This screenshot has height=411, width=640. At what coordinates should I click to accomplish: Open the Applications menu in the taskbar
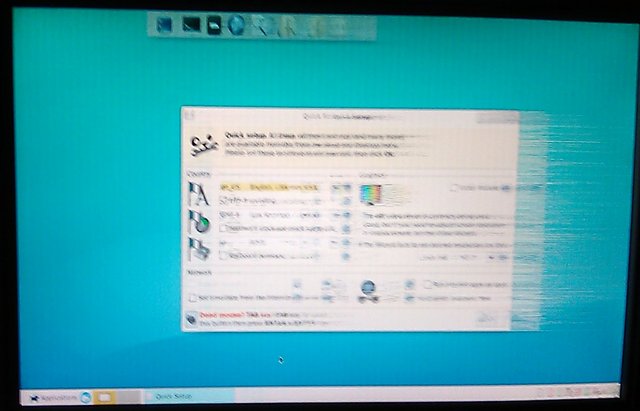point(53,398)
